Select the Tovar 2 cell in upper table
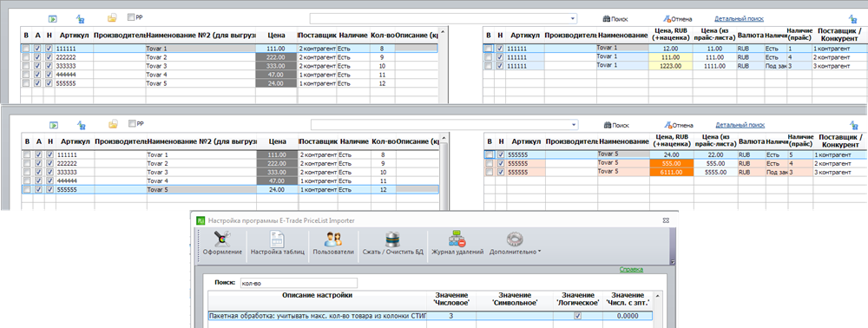 pos(201,57)
